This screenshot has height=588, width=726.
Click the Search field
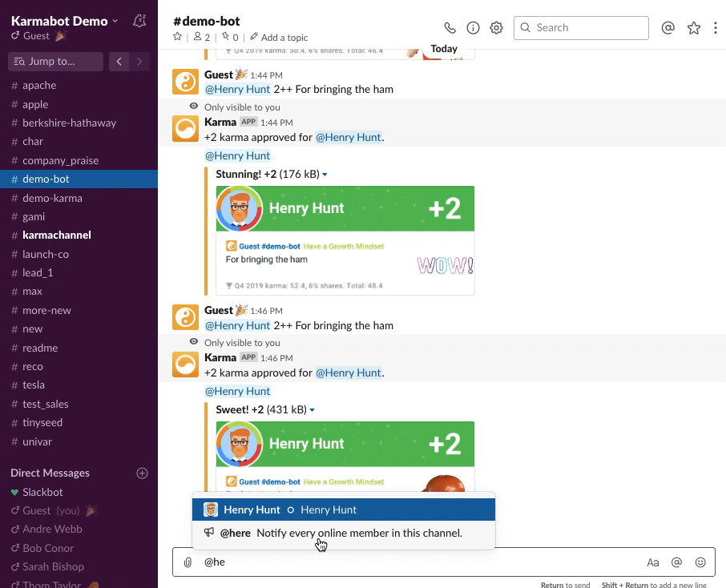581,28
